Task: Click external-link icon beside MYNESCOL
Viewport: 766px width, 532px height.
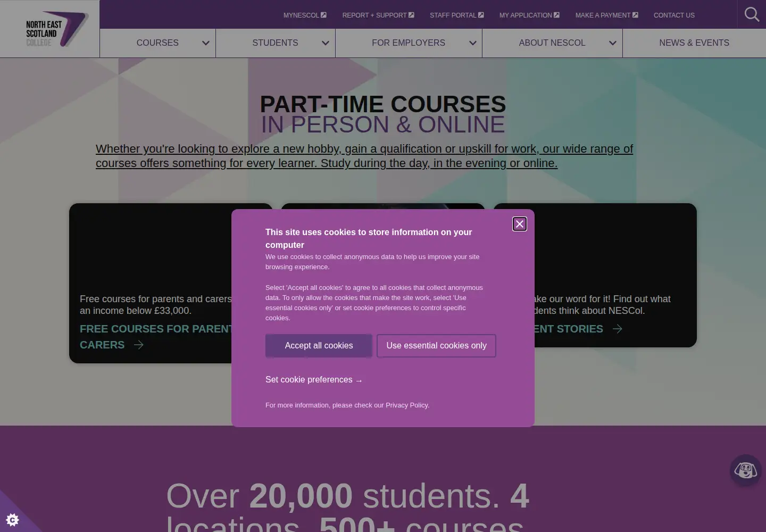Action: click(x=323, y=15)
